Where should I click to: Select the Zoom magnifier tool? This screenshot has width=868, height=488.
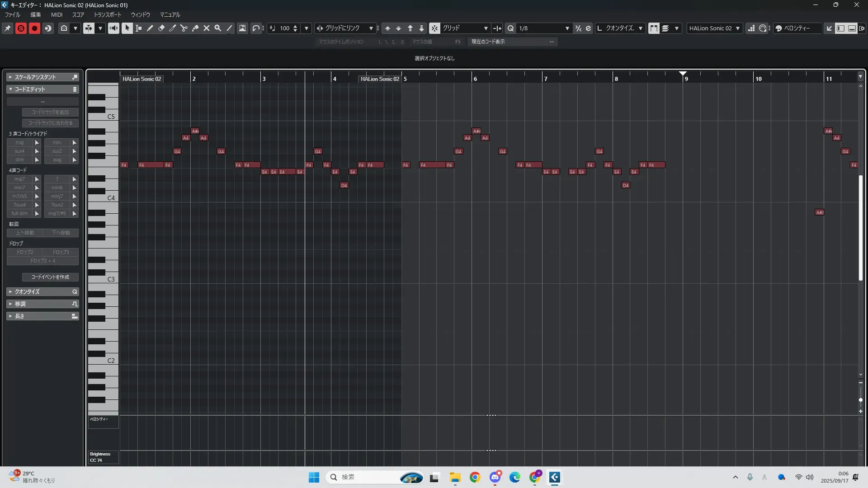coord(217,28)
